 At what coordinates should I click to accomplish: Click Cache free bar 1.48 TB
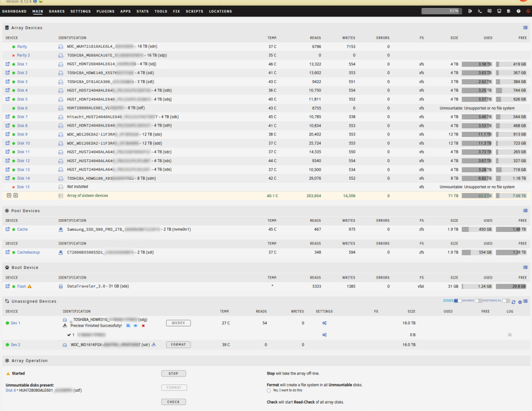point(511,229)
